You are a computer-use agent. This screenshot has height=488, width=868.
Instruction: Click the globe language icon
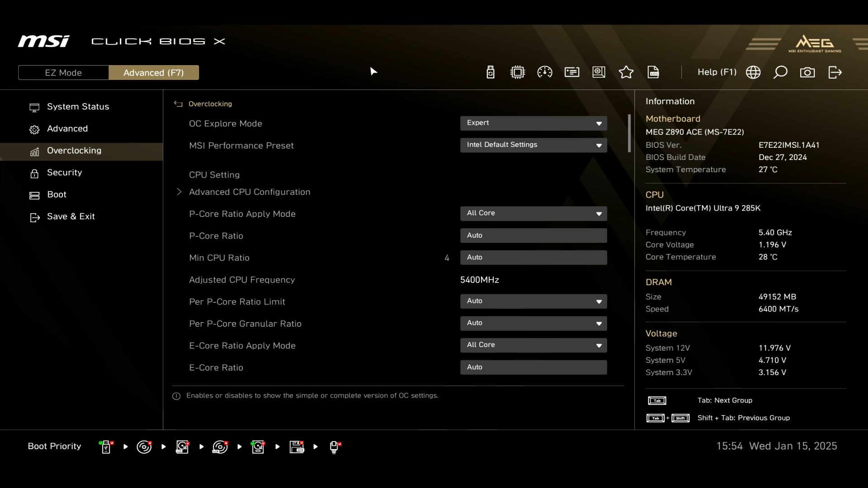point(753,72)
